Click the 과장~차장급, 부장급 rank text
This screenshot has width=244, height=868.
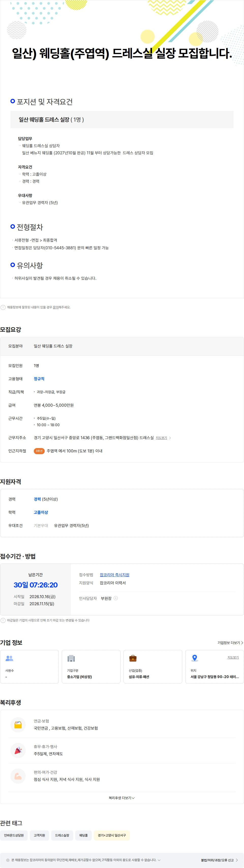(51, 392)
